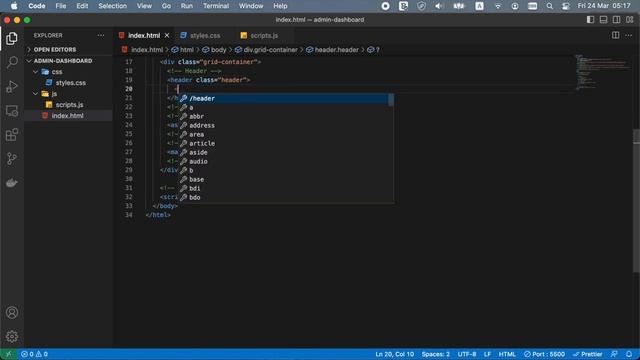Click the Prettier status bar item

(588, 354)
